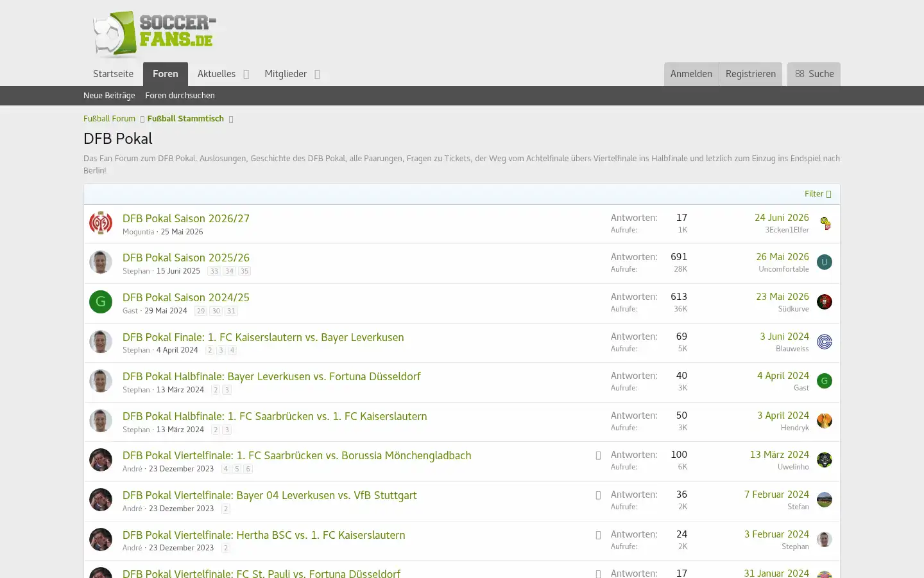Image resolution: width=924 pixels, height=578 pixels.
Task: Click poll icon on Hertha BSC vs. Kaiserslautern thread
Action: [598, 535]
